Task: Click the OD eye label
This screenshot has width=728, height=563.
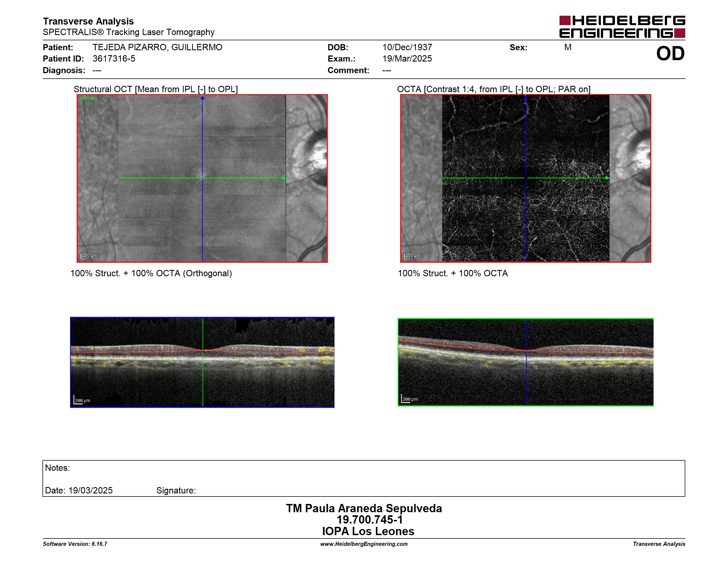Action: tap(670, 53)
